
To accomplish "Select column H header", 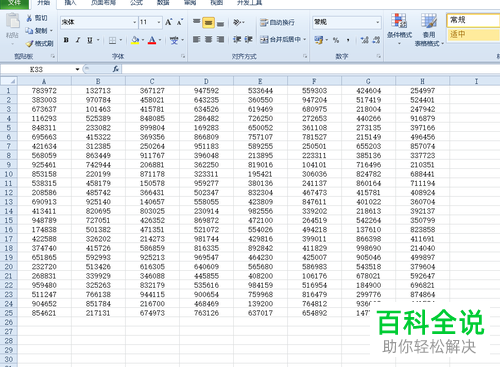I will 422,81.
